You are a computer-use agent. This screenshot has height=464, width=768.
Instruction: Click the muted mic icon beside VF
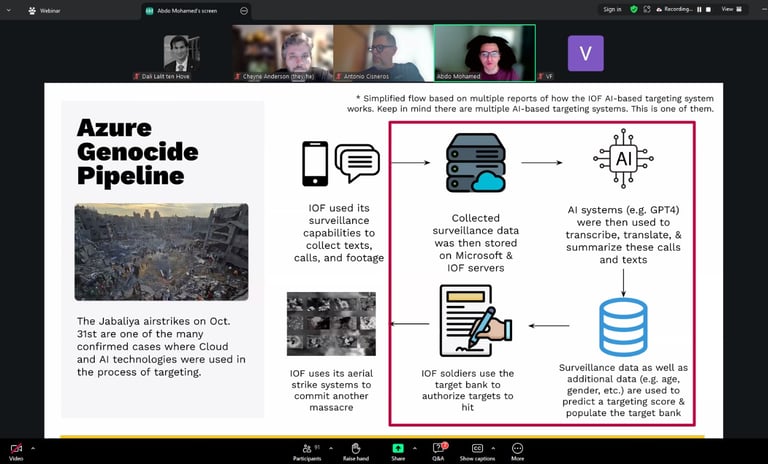tap(541, 76)
